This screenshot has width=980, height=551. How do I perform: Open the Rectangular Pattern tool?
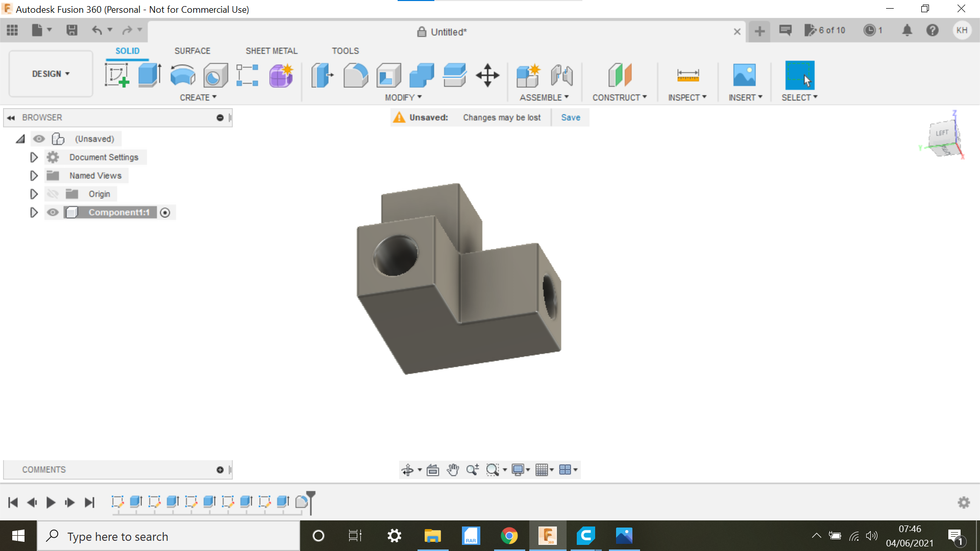coord(248,75)
